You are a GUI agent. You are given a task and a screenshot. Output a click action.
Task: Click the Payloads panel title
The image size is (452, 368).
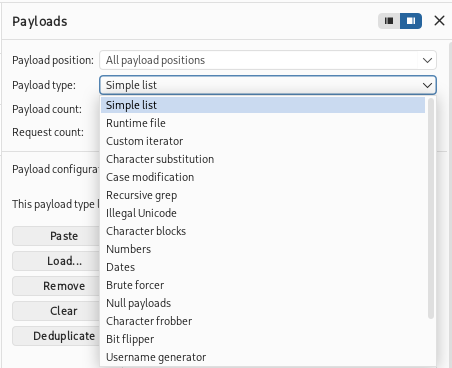pyautogui.click(x=40, y=22)
